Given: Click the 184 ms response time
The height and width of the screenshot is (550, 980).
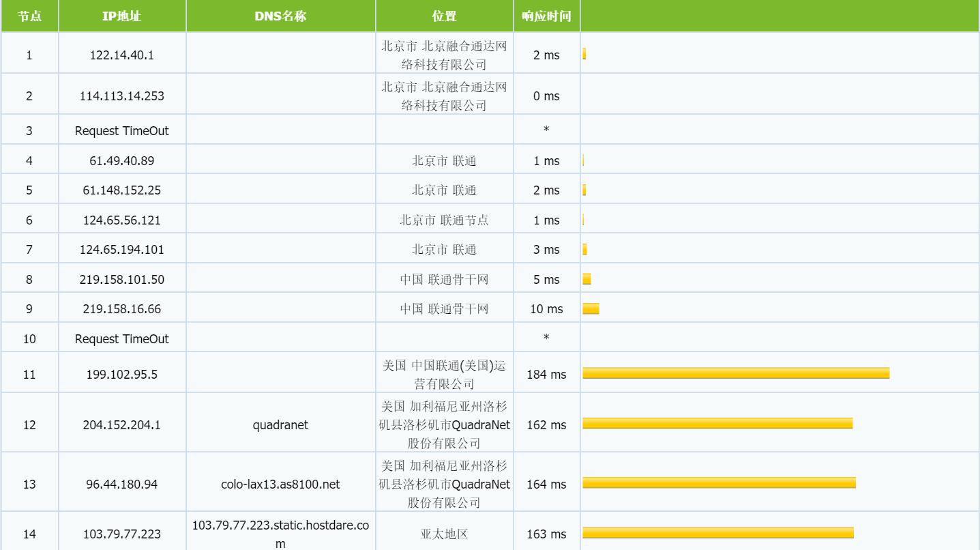Looking at the screenshot, I should click(x=546, y=375).
